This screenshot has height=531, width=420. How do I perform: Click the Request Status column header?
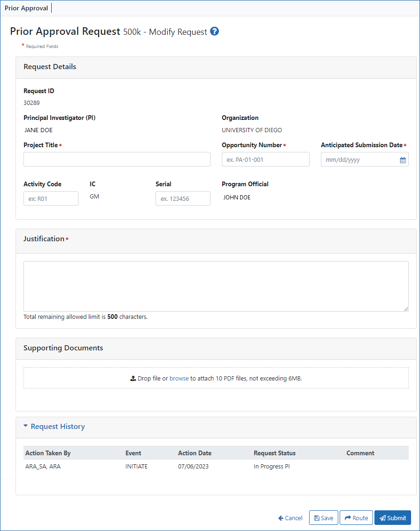[274, 453]
